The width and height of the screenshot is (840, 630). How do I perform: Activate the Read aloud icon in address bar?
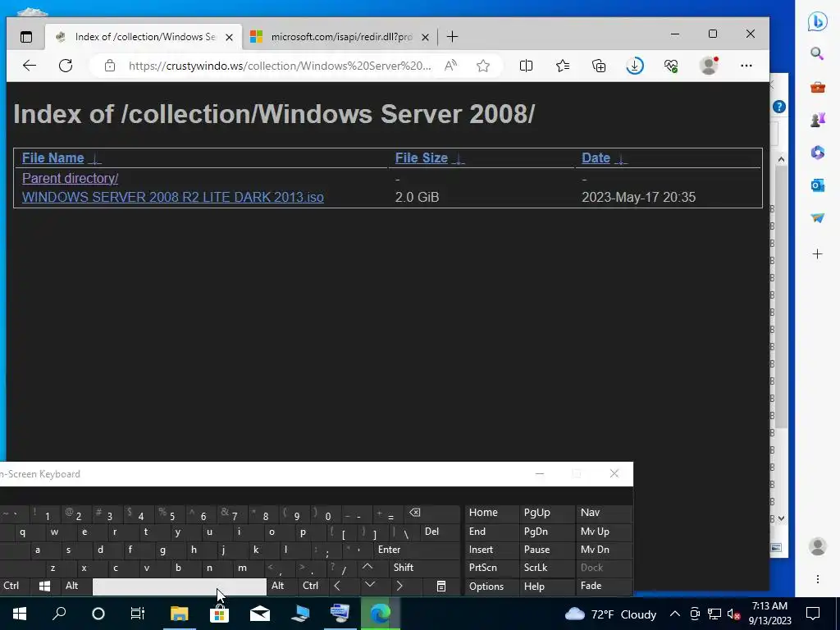coord(450,66)
